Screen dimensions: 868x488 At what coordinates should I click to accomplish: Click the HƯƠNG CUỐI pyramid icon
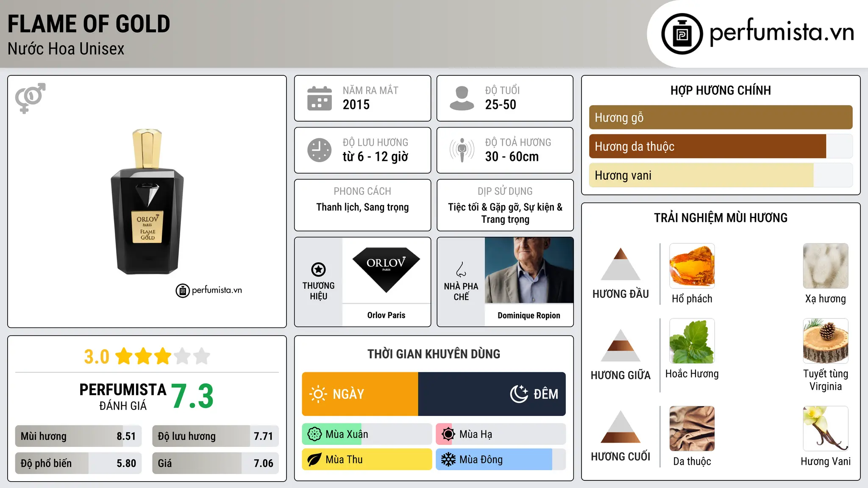point(620,427)
